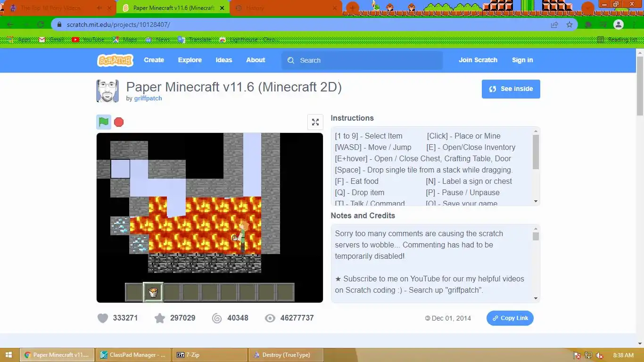Image resolution: width=644 pixels, height=362 pixels.
Task: Open the News bookmark
Action: click(x=157, y=40)
